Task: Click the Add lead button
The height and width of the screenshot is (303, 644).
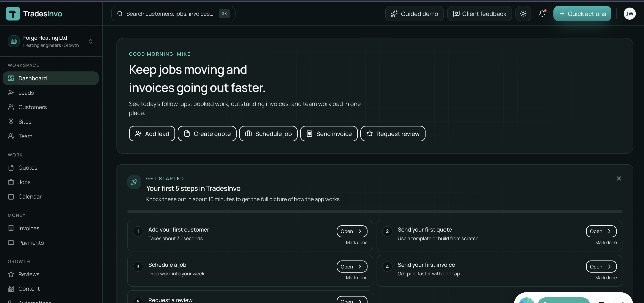Action: pyautogui.click(x=152, y=134)
